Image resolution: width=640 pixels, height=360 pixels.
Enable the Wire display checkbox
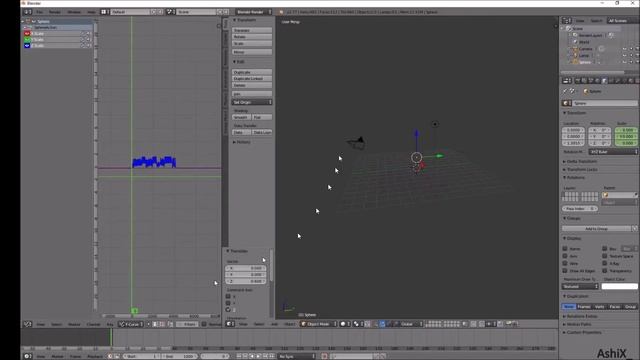(565, 263)
